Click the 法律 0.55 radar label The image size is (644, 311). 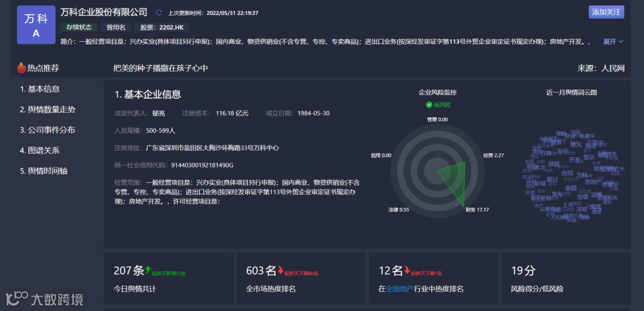(x=398, y=210)
